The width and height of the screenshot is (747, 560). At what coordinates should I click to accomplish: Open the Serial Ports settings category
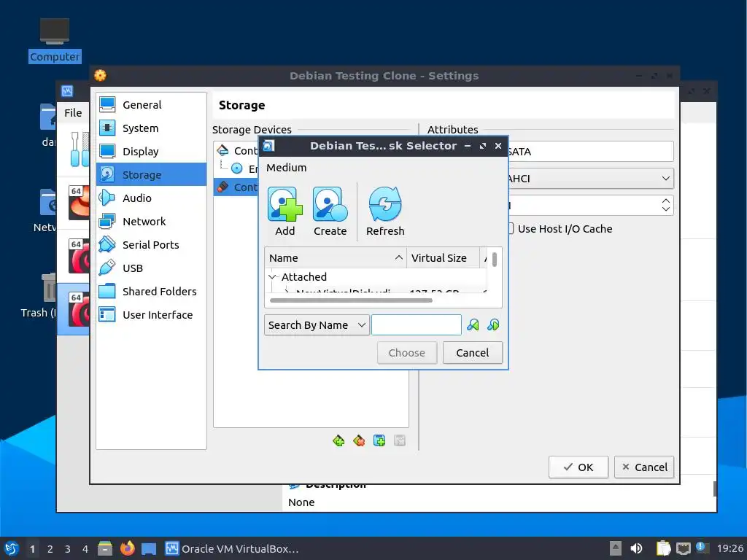pos(152,245)
